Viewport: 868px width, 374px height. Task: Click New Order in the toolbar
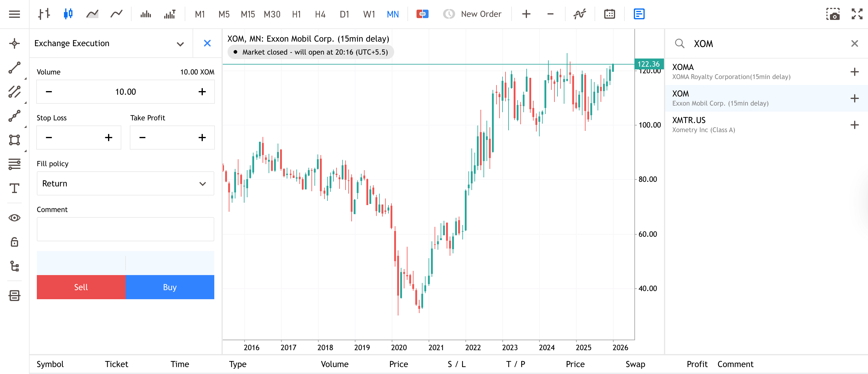(472, 14)
